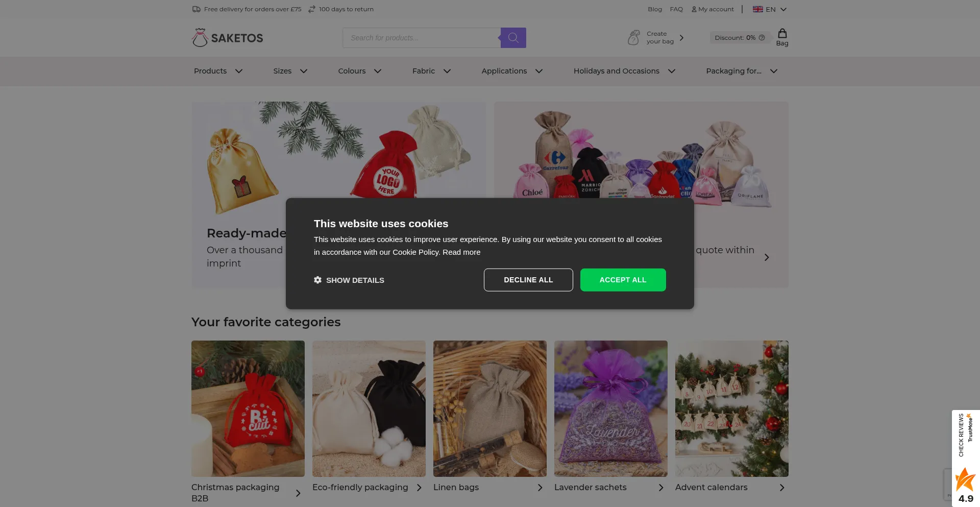Click the Search for products field
Image resolution: width=980 pixels, height=507 pixels.
click(x=422, y=38)
